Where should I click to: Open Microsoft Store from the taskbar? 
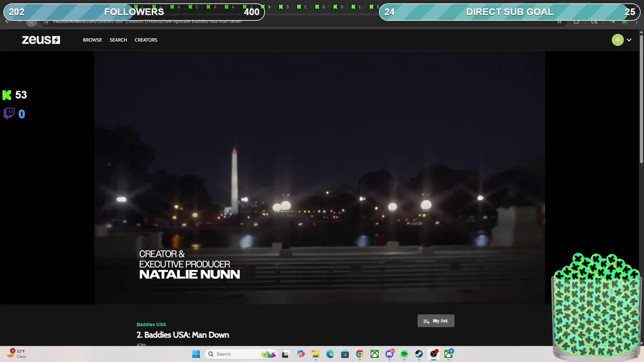(x=345, y=354)
